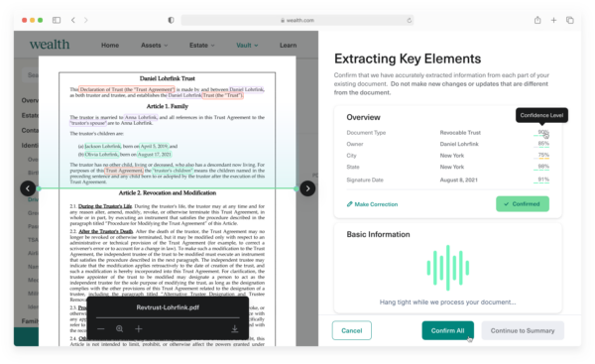
Task: Reload page with refresh icon
Action: (409, 20)
